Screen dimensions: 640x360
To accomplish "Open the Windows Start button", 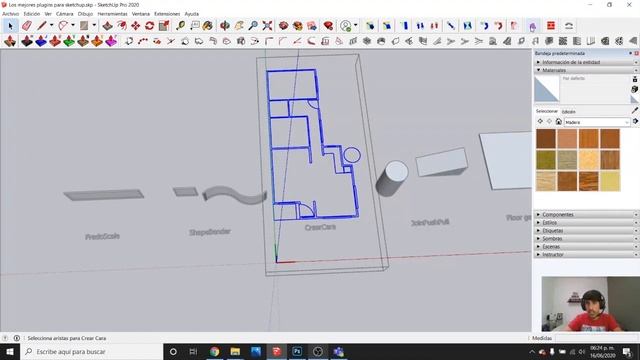I will (10, 351).
